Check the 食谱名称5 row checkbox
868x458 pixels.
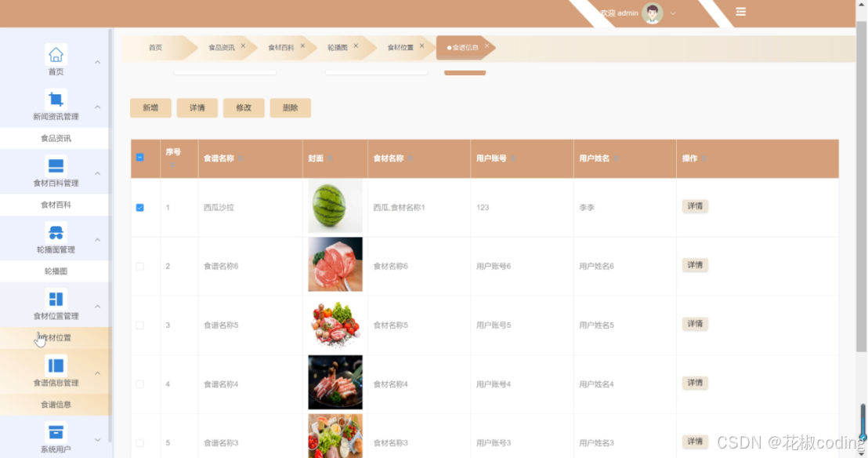[x=140, y=325]
